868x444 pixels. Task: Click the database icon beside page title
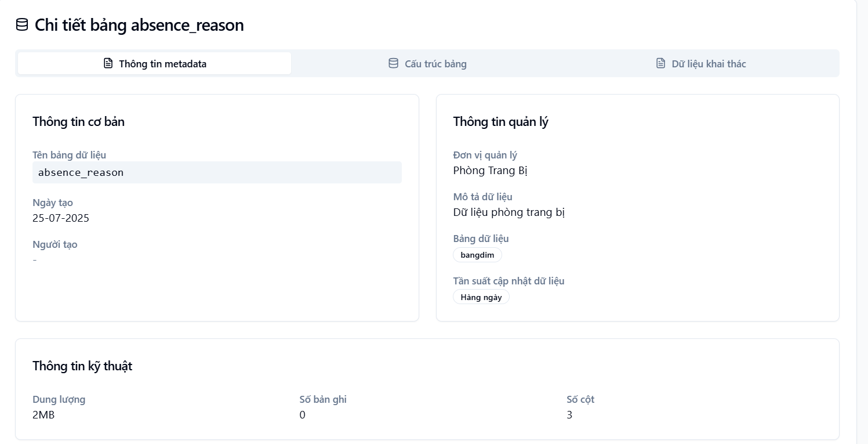click(x=21, y=24)
